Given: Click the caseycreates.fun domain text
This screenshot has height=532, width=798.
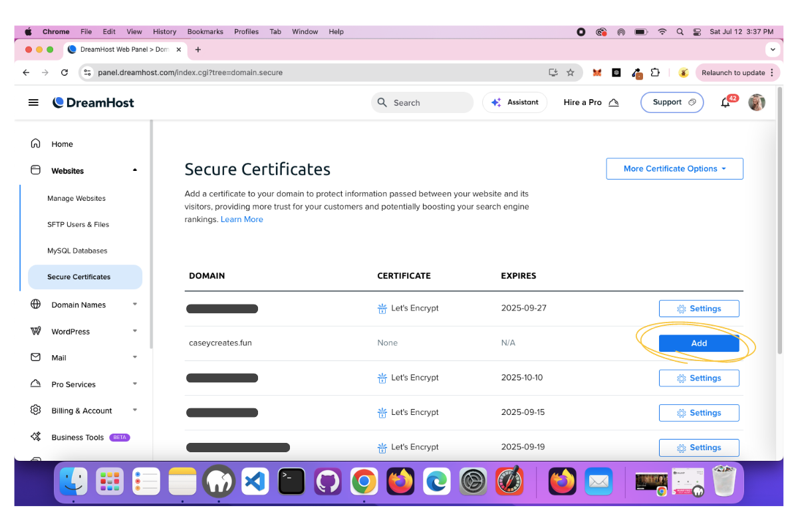Looking at the screenshot, I should [x=220, y=343].
